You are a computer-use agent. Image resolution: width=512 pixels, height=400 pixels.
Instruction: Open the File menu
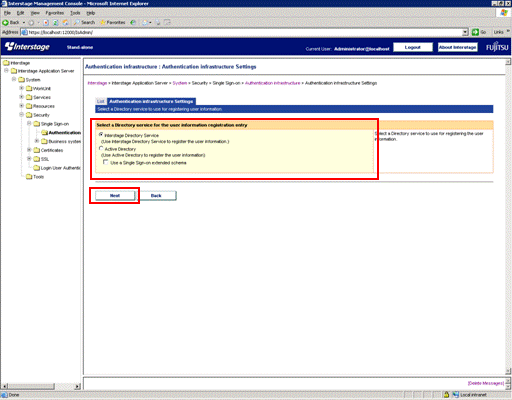[7, 13]
